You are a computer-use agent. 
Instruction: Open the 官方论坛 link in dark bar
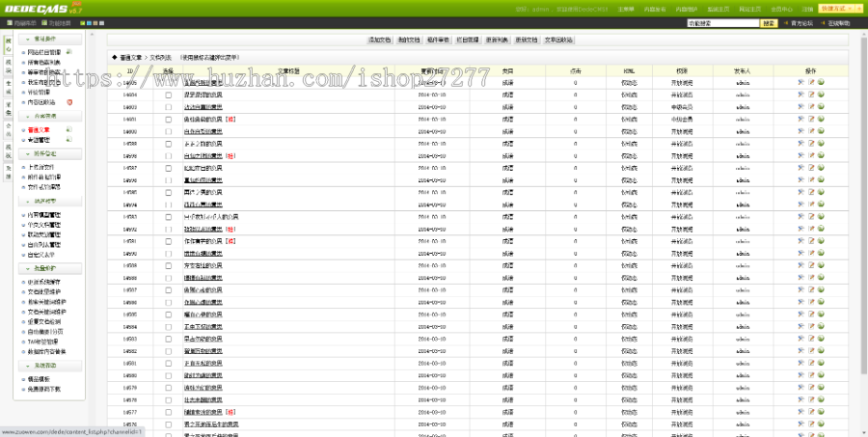tap(801, 23)
